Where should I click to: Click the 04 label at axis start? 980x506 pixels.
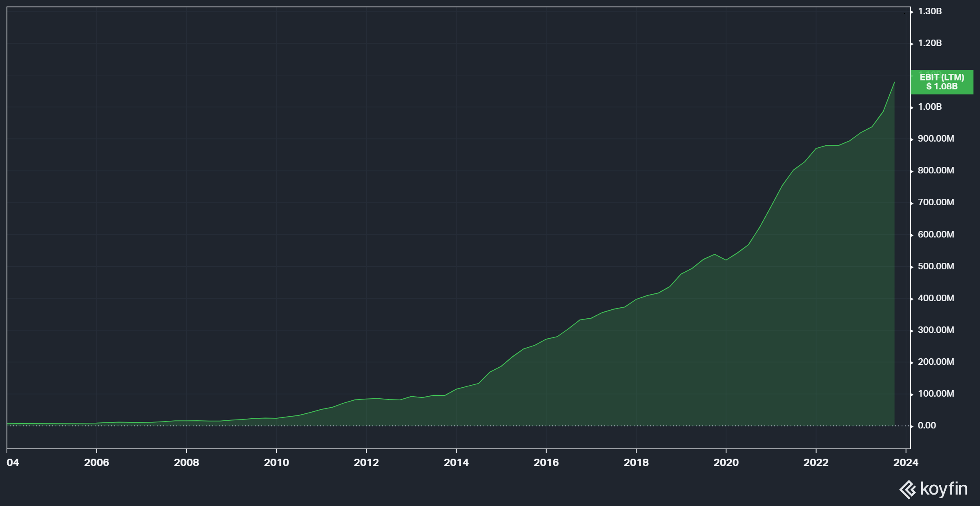13,462
